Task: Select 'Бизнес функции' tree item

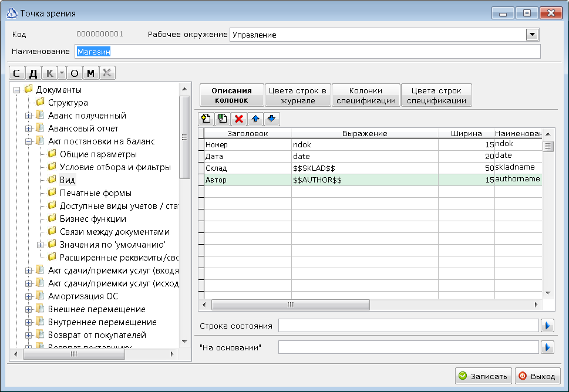Action: click(x=93, y=219)
